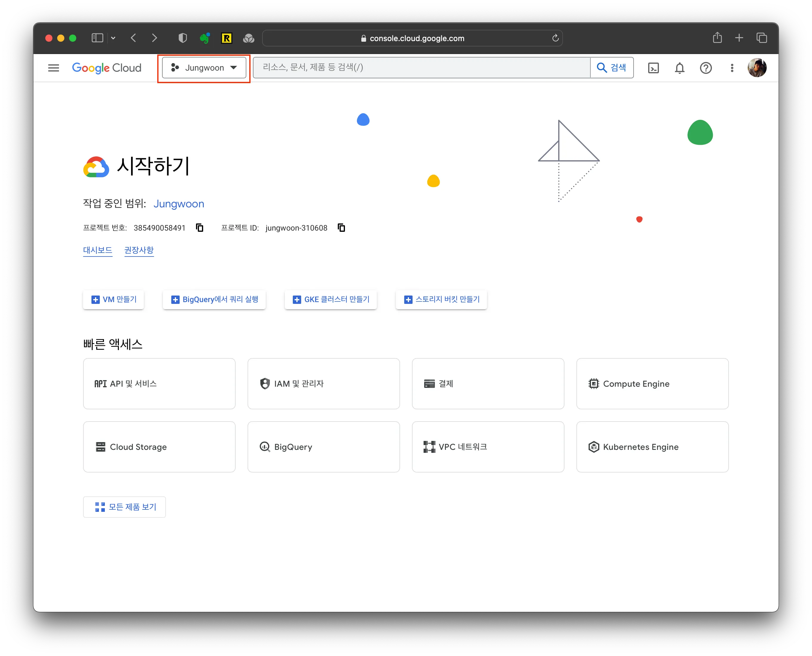Image resolution: width=812 pixels, height=656 pixels.
Task: Click GKE 클러스터 만들기 button
Action: tap(331, 300)
